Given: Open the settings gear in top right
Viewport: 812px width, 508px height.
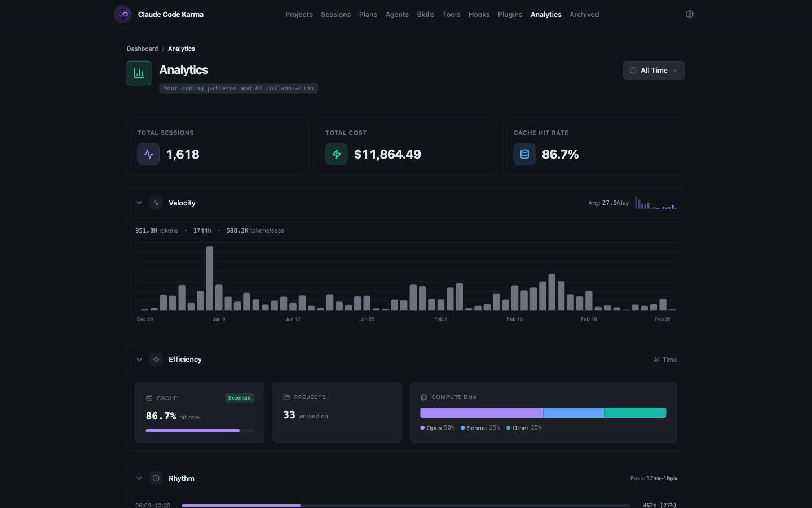Looking at the screenshot, I should coord(689,14).
